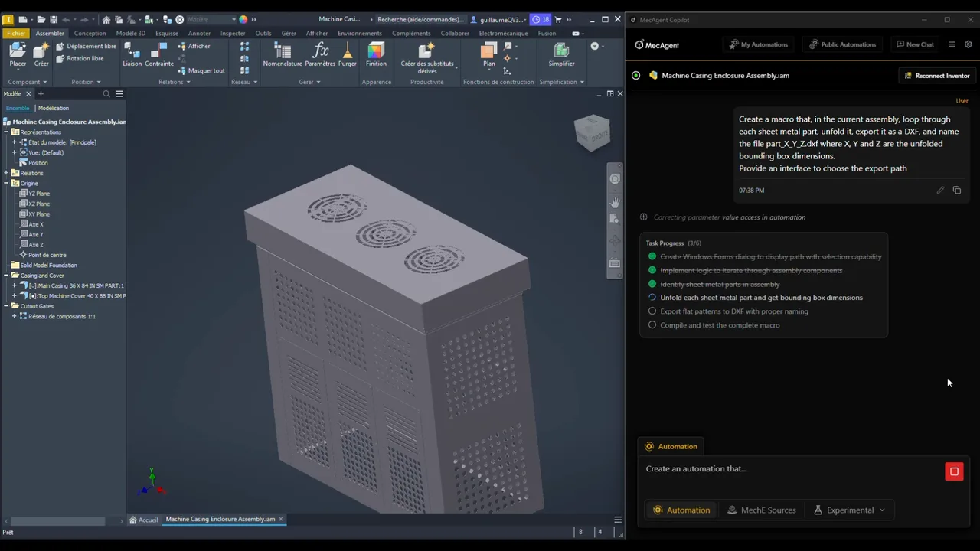The image size is (980, 551).
Task: Click the browser search magnifier icon
Action: pos(106,94)
